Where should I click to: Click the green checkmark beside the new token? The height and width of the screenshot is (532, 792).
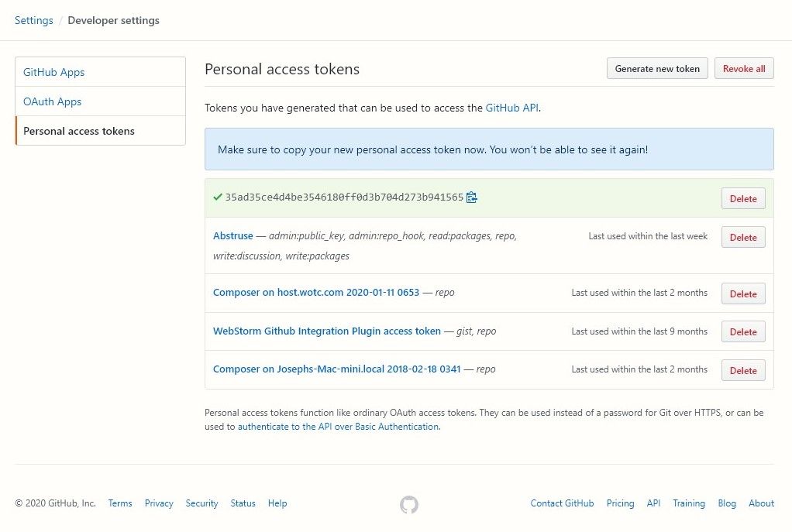[218, 197]
